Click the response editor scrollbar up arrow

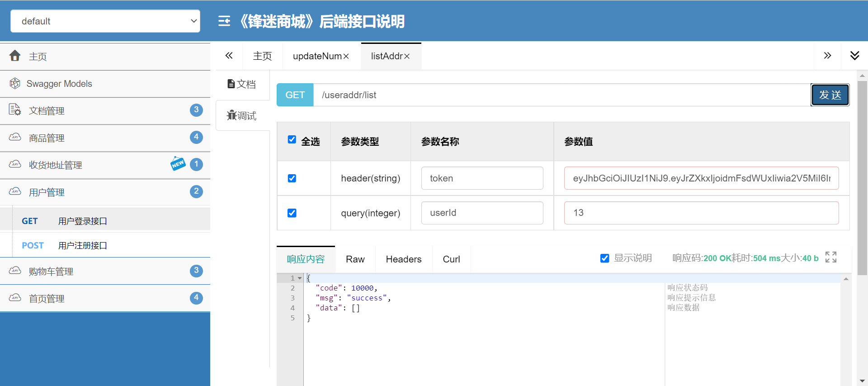846,279
